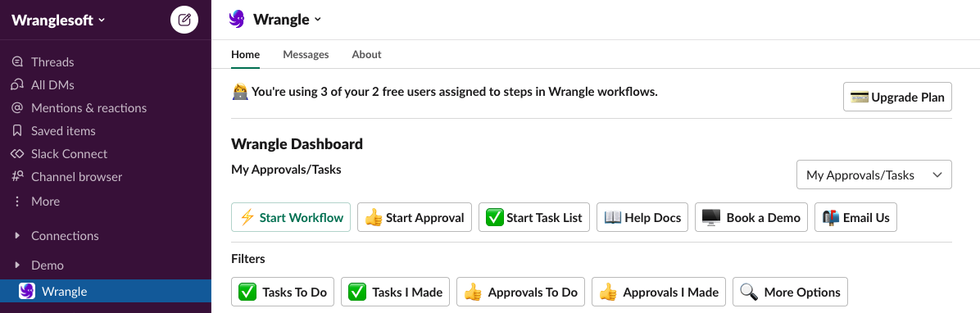This screenshot has width=980, height=313.
Task: Filter by Tasks To Do
Action: 284,292
